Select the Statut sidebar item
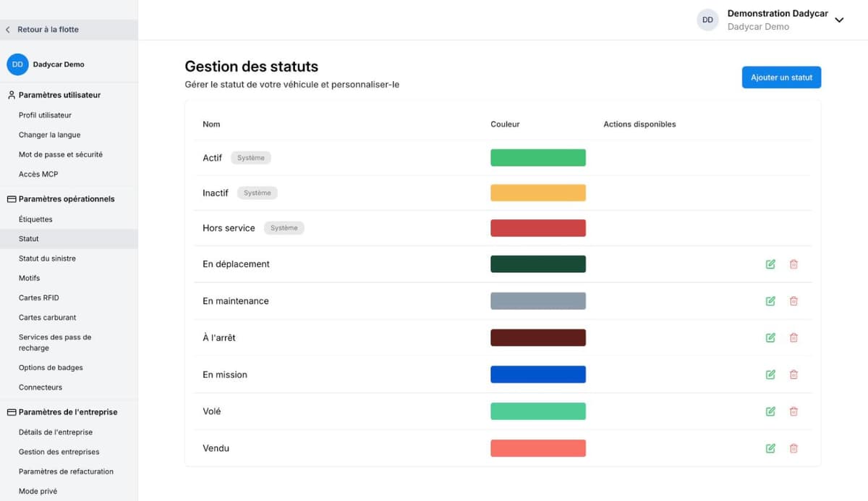The height and width of the screenshot is (501, 868). coord(69,239)
